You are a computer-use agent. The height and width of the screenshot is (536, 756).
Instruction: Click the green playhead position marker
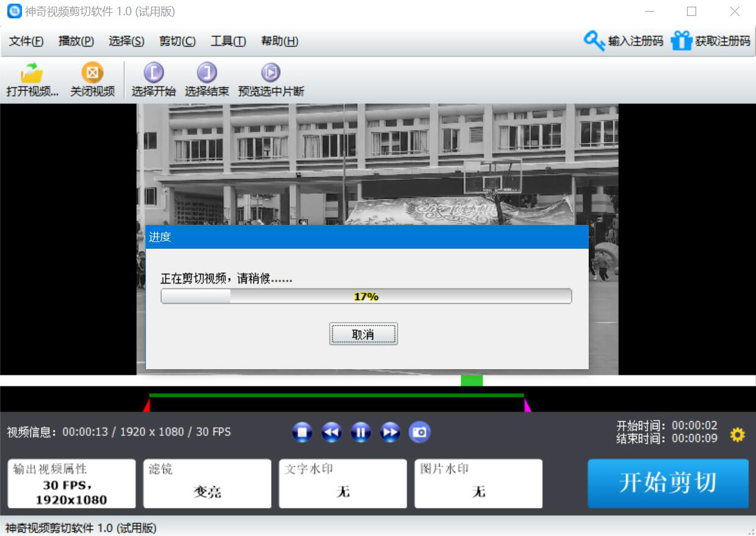[x=471, y=380]
